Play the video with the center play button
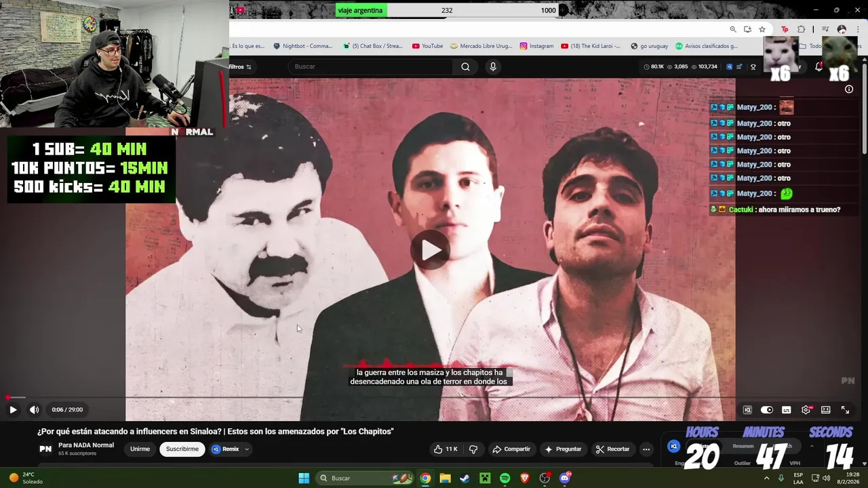Viewport: 868px width, 488px height. pos(430,250)
